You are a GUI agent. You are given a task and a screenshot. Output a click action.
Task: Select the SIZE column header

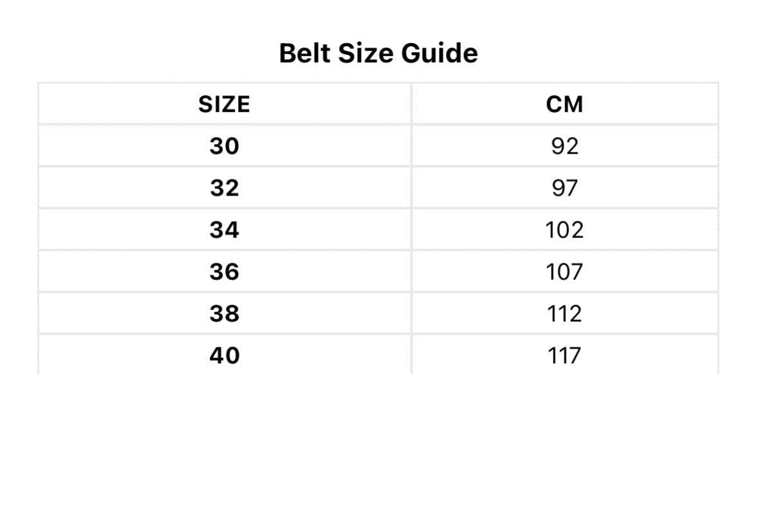(224, 104)
